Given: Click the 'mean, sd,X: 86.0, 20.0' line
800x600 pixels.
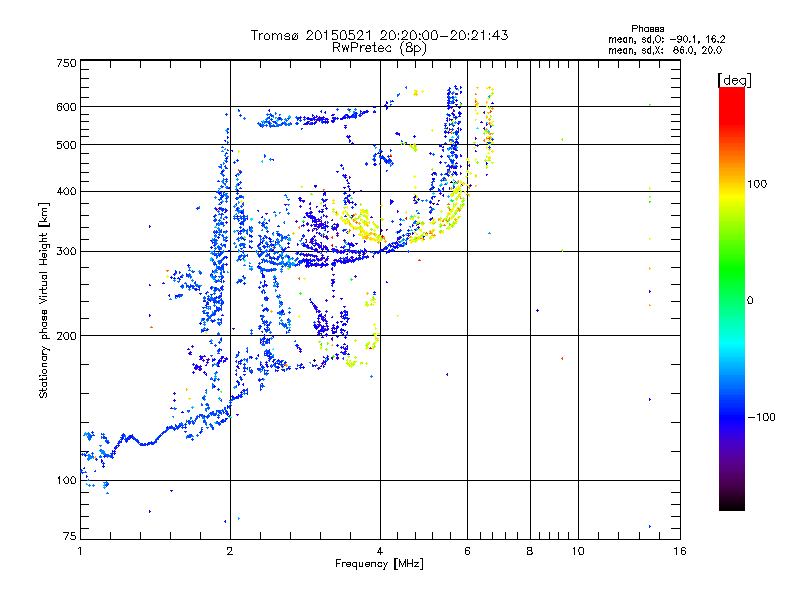Looking at the screenshot, I should [665, 50].
